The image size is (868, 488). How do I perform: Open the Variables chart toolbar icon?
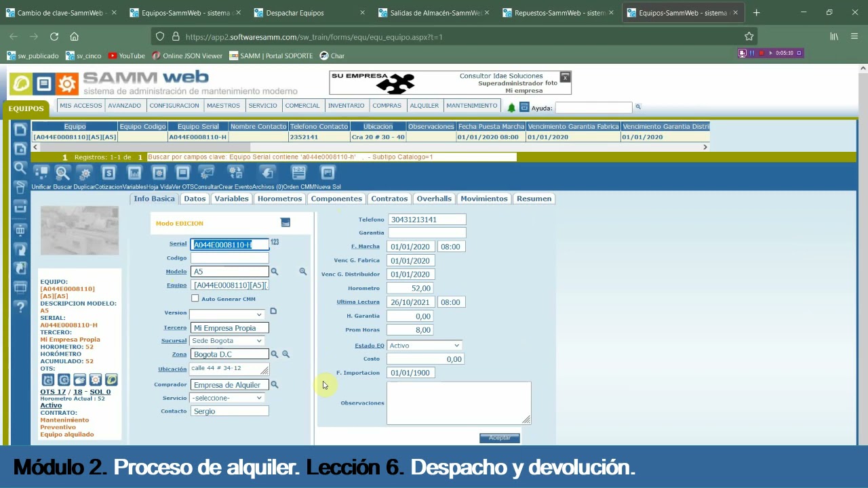[x=134, y=173]
